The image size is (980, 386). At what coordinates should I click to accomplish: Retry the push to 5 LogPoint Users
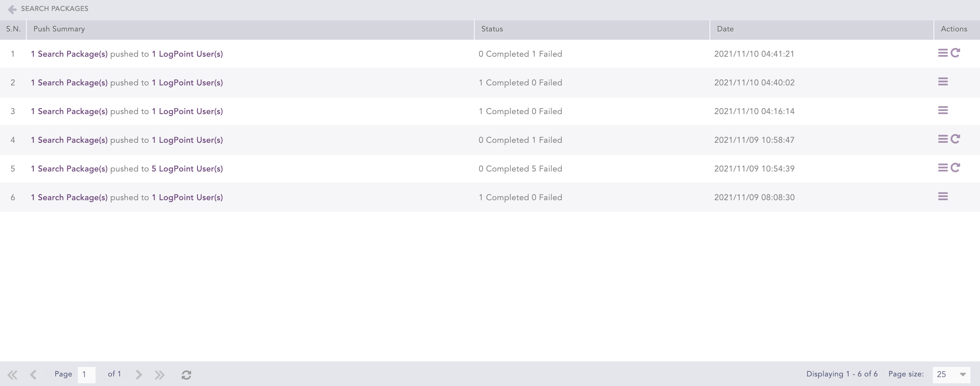click(x=955, y=167)
